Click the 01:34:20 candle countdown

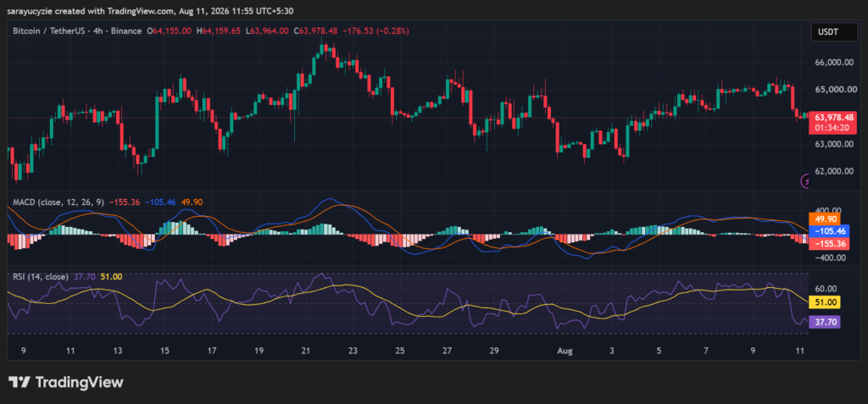[833, 127]
